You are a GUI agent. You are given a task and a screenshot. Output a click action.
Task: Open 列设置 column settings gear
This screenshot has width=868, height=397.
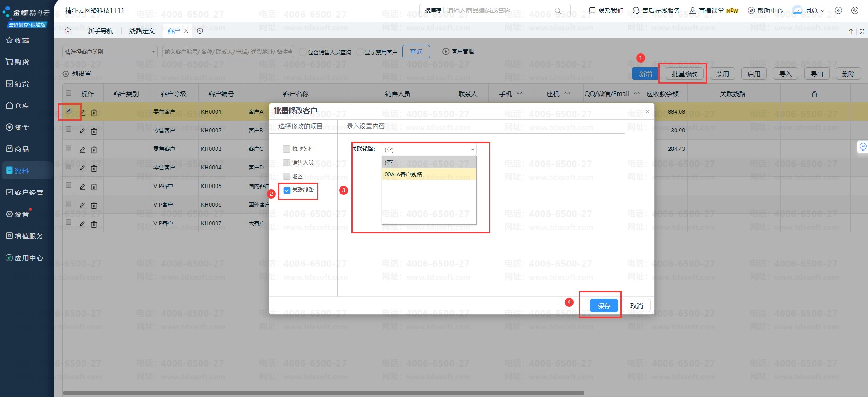pos(66,73)
